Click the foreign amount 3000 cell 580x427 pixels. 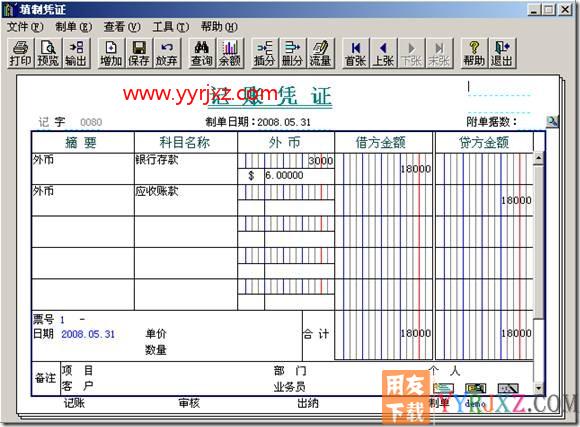tap(286, 161)
